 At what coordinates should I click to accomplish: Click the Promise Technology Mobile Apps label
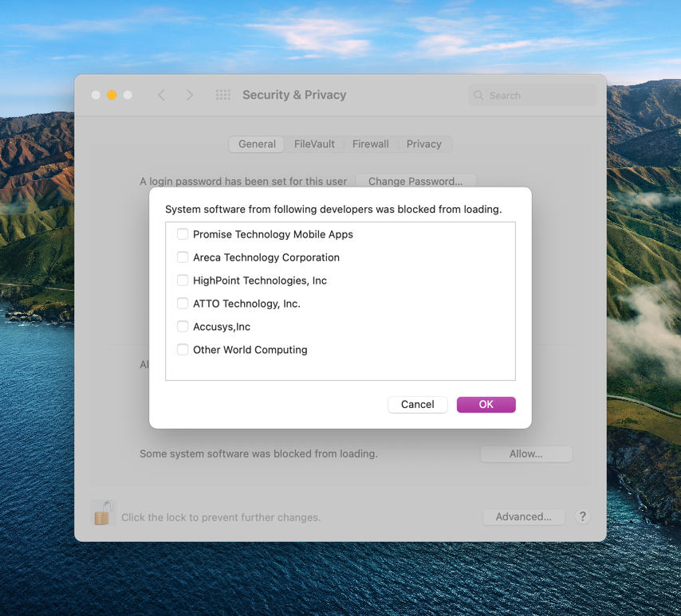coord(273,234)
